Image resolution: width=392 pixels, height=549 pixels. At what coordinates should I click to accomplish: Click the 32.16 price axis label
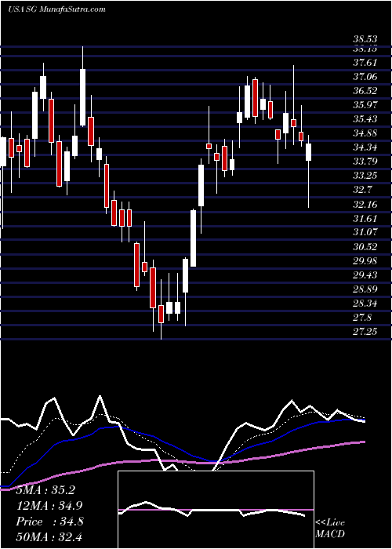(x=365, y=204)
